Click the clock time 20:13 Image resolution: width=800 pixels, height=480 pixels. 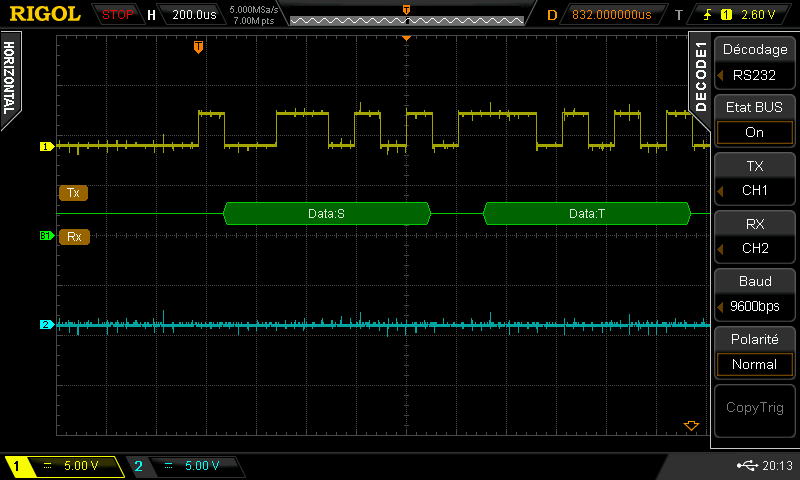click(x=778, y=466)
